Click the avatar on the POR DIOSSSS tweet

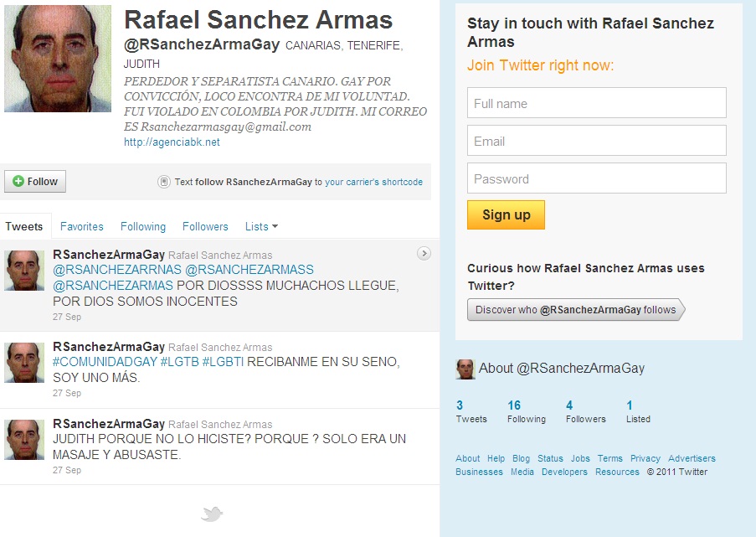(x=24, y=271)
